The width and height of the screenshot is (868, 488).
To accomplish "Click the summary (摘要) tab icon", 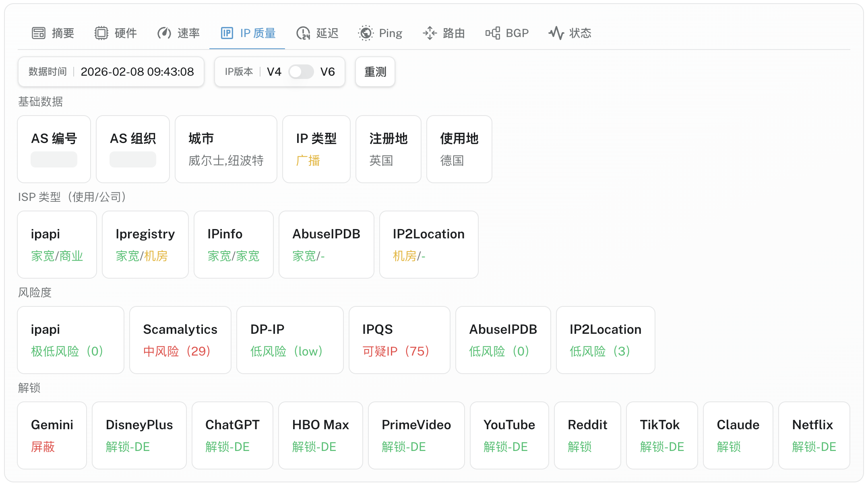I will click(39, 33).
